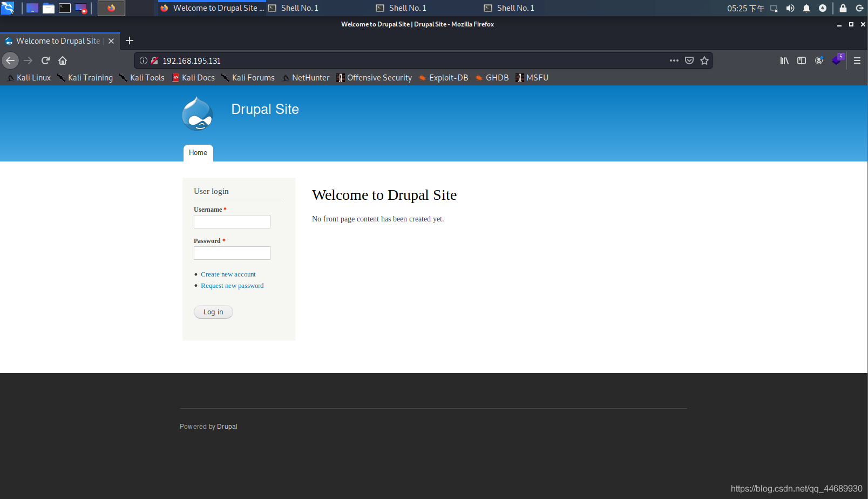Screen dimensions: 868x499
Task: Select the Home navigation tab
Action: coord(198,153)
